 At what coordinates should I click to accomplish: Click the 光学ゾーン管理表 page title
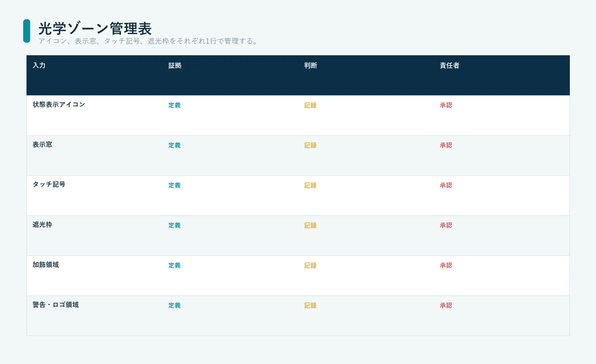point(95,28)
